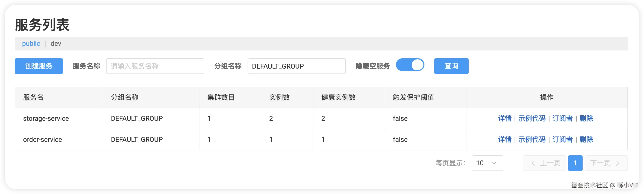Viewport: 644px width, 194px height.
Task: Open 详情 for order-service
Action: coord(504,139)
